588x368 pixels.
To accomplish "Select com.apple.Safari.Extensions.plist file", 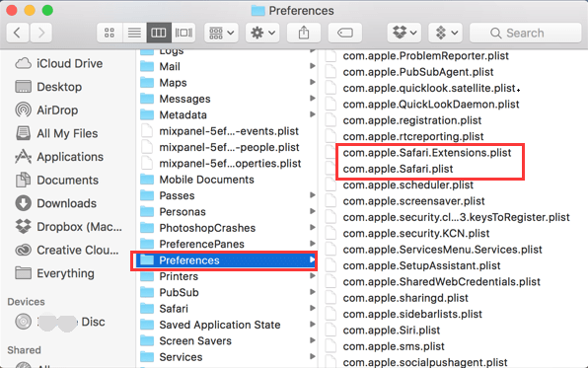I will [427, 153].
